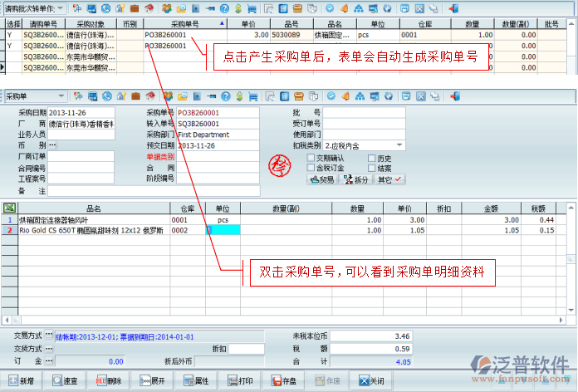The width and height of the screenshot is (578, 392).
Task: Click the shopping cart icon in the 采购单 toolbar
Action: (252, 96)
